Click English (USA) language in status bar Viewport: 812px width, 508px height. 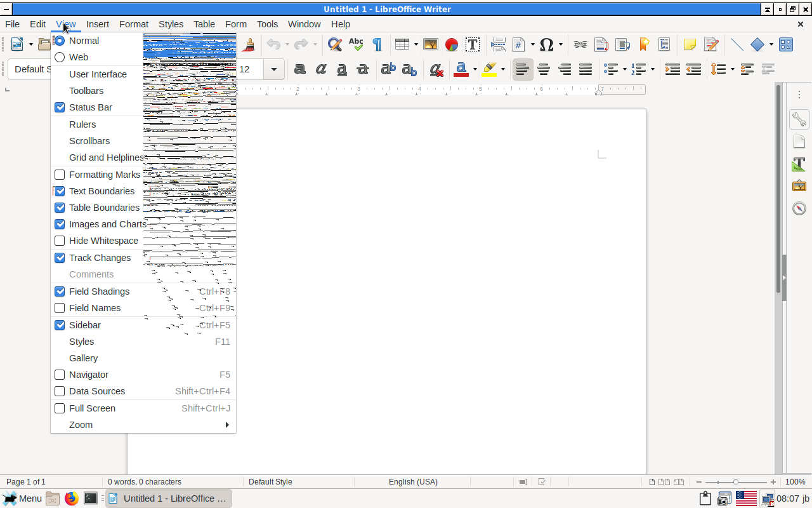tap(413, 482)
